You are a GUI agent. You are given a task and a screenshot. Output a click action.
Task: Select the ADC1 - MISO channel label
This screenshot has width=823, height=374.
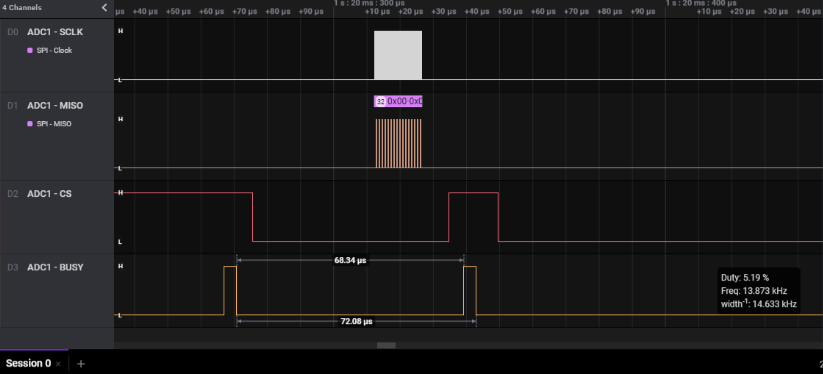tap(55, 105)
